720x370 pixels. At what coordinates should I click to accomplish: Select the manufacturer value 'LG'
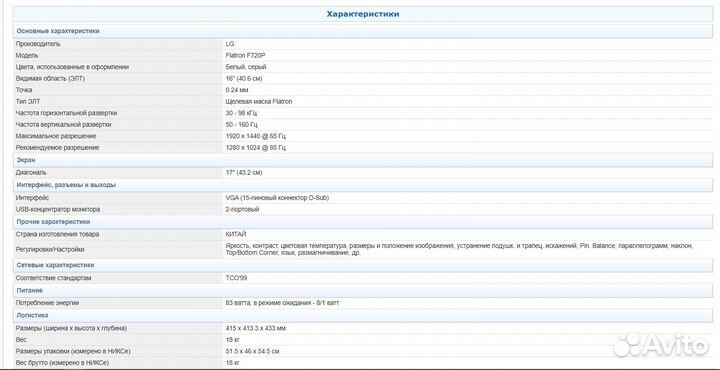click(x=230, y=44)
